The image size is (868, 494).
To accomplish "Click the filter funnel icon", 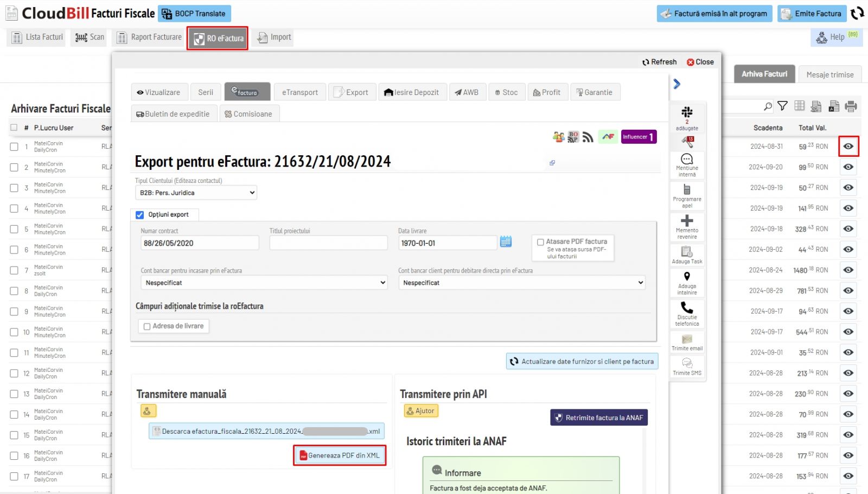I will [782, 106].
